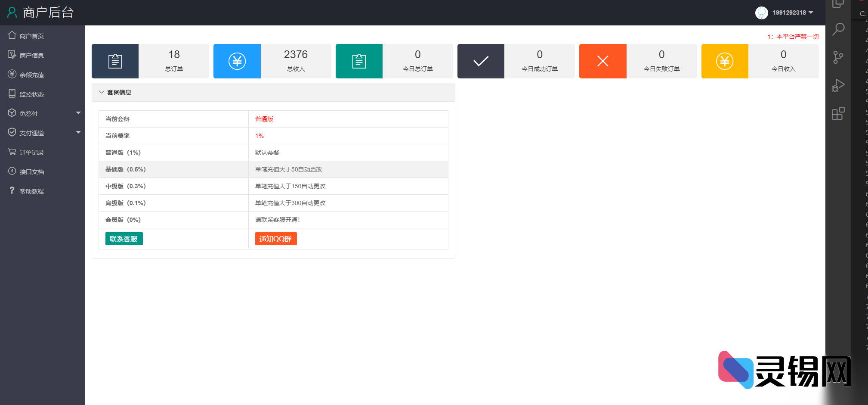Click the 联系客服 button
This screenshot has height=405, width=868.
(124, 239)
